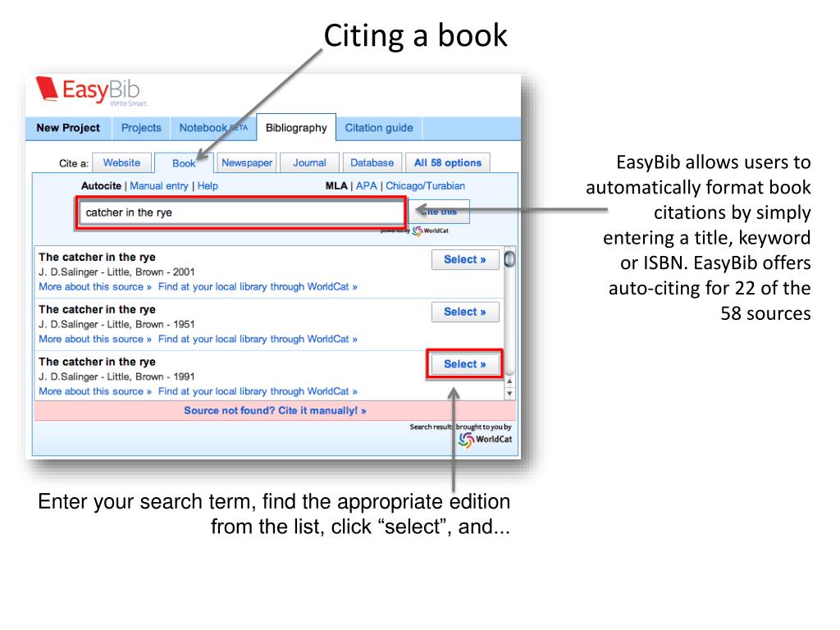The image size is (840, 630).
Task: Open the New Project tab
Action: pos(68,128)
